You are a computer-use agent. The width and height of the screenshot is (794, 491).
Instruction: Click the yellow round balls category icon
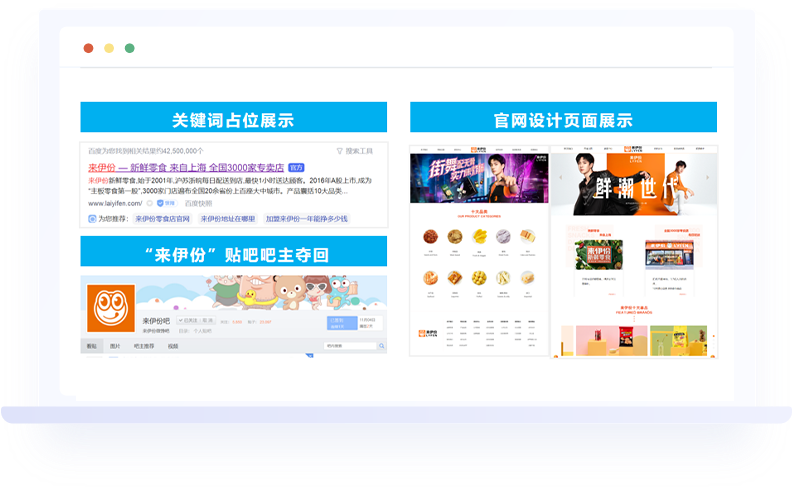(479, 277)
